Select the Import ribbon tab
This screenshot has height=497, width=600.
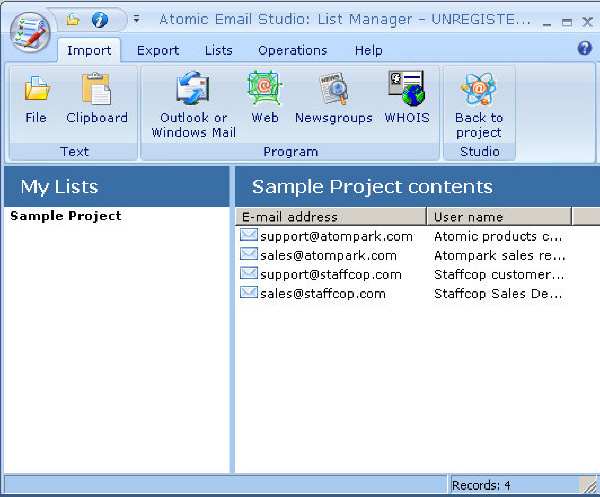[89, 51]
